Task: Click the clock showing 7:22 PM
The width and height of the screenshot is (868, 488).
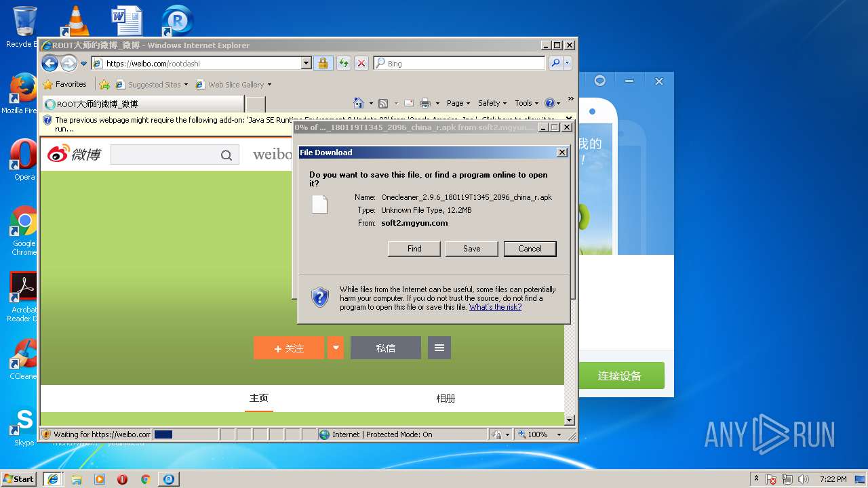Action: (833, 479)
